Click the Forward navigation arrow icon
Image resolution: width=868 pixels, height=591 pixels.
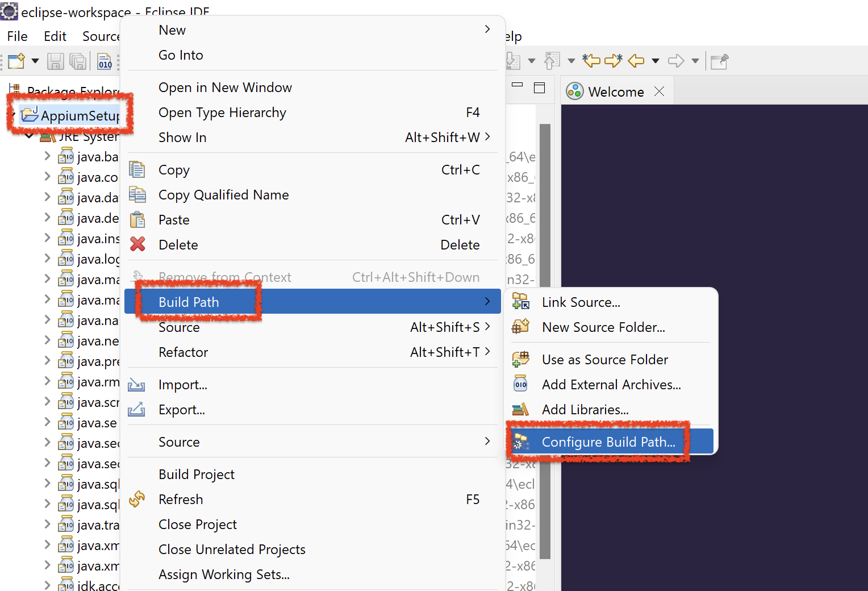pyautogui.click(x=676, y=60)
